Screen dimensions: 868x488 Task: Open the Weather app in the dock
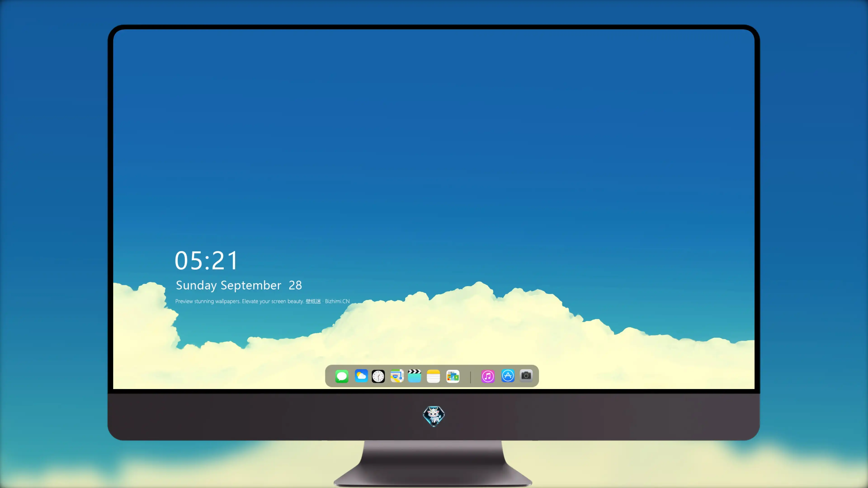coord(361,376)
